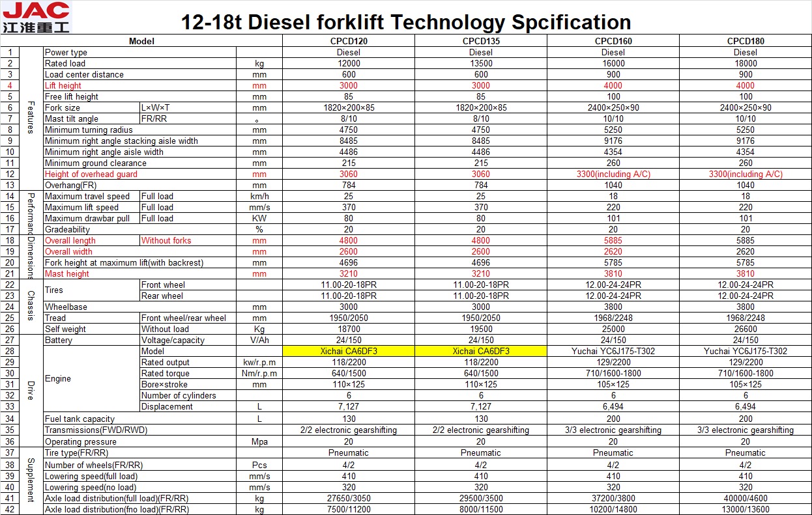The height and width of the screenshot is (515, 812).
Task: Click the 'Minimum ground clearance' label
Action: (x=96, y=163)
